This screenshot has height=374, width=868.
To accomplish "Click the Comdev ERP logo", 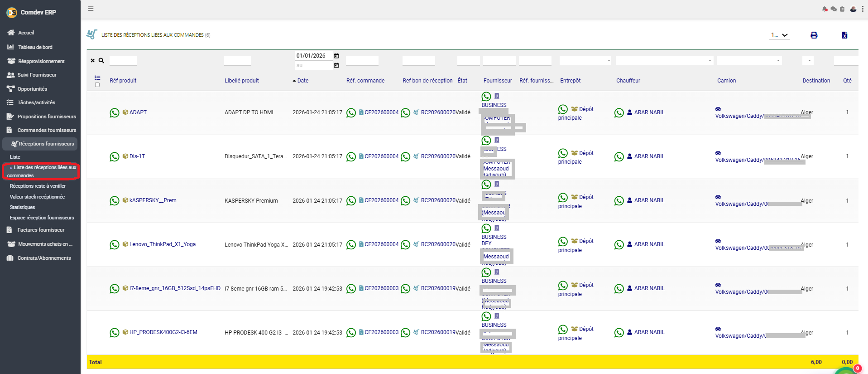I will click(12, 12).
